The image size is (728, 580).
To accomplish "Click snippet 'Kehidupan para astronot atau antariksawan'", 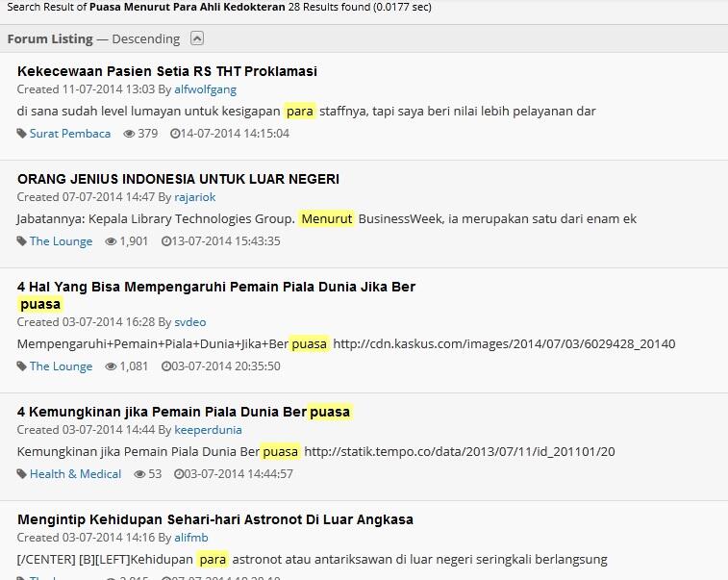I will tap(312, 560).
